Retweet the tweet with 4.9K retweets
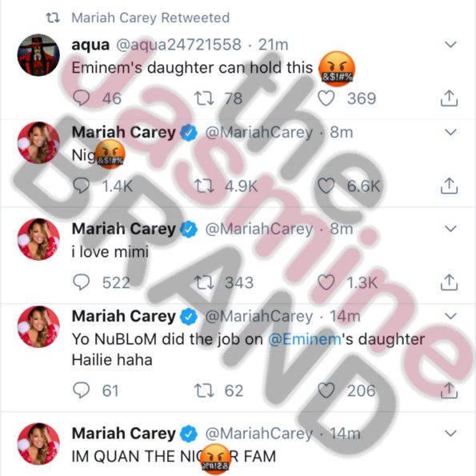This screenshot has height=476, width=476. [204, 186]
